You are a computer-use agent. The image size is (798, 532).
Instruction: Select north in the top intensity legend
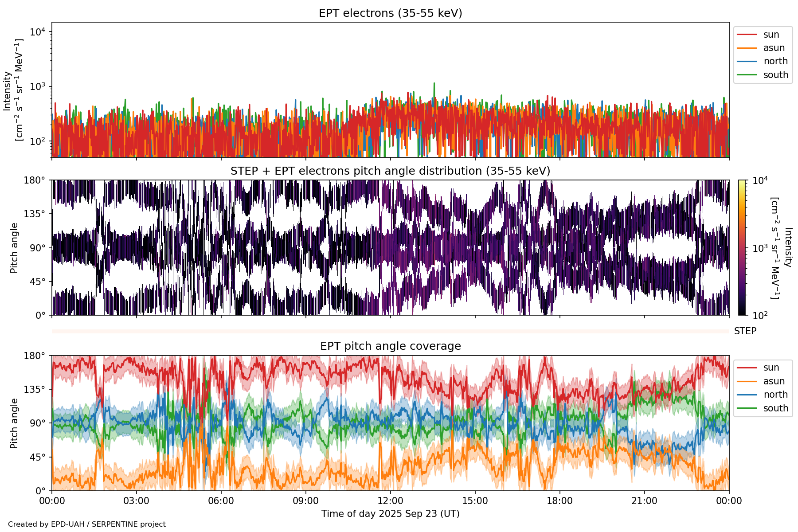pyautogui.click(x=775, y=61)
